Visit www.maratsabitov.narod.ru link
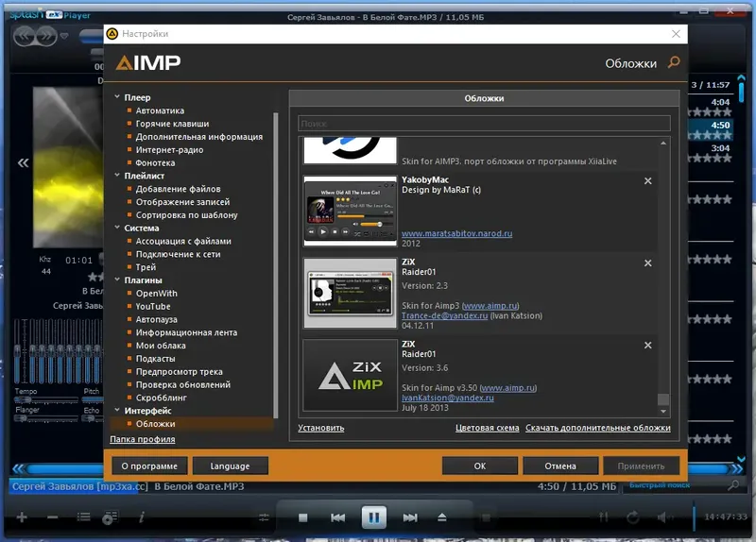Screen dimensions: 756x542 (456, 233)
